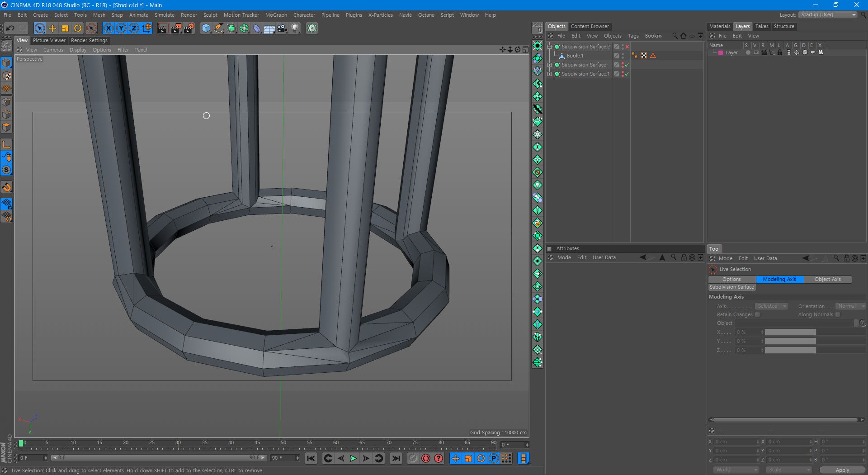
Task: Click the Subdivision Surface button in Tool panel
Action: click(x=731, y=287)
